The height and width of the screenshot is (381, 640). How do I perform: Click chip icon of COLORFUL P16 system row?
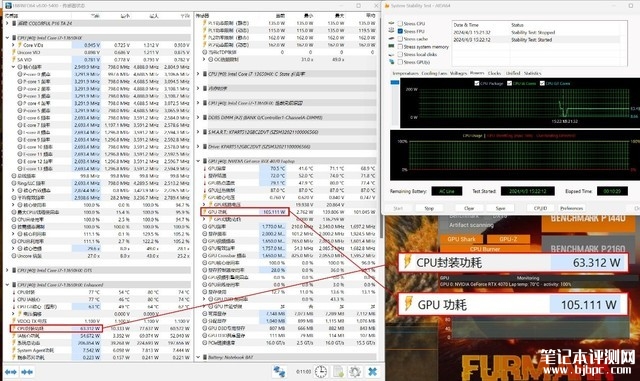point(14,23)
